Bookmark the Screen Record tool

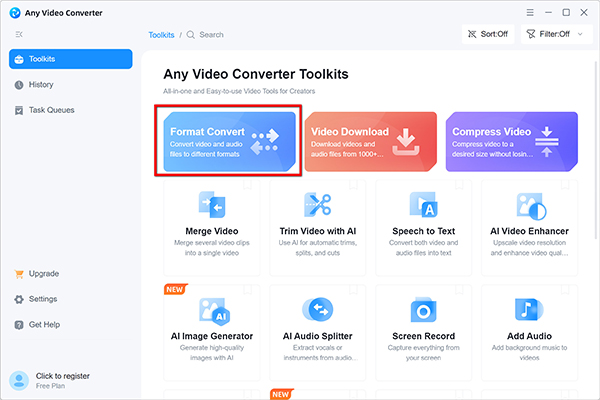459,289
